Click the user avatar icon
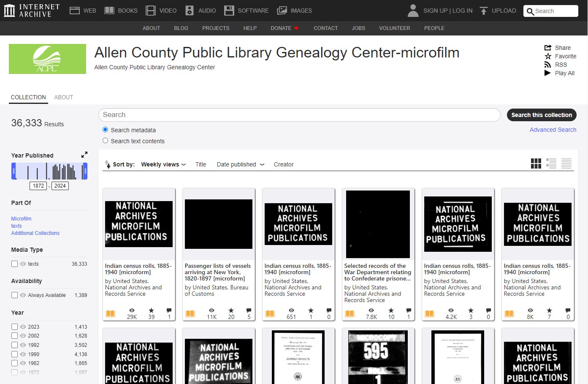The height and width of the screenshot is (384, 588). point(413,11)
